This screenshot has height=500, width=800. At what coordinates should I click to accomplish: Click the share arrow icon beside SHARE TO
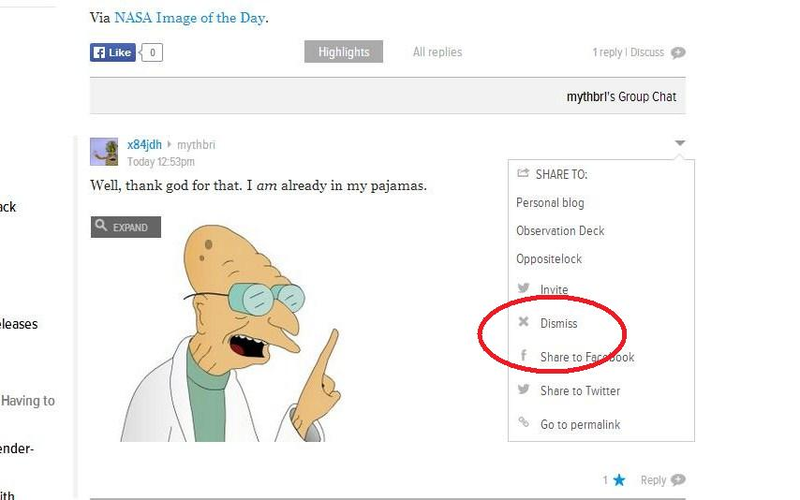(x=523, y=173)
